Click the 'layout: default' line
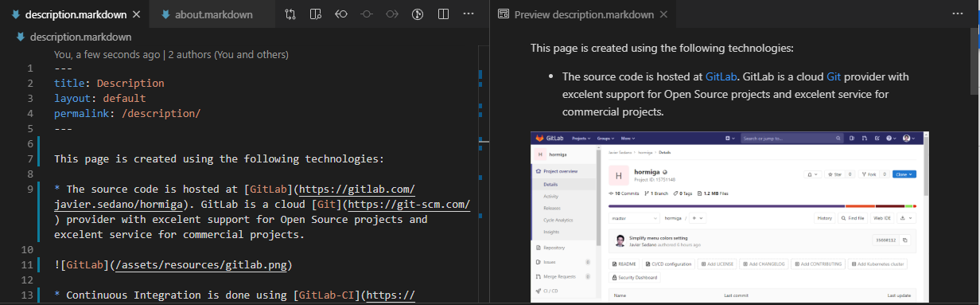Viewport: 980px width, 305px height. pos(100,99)
